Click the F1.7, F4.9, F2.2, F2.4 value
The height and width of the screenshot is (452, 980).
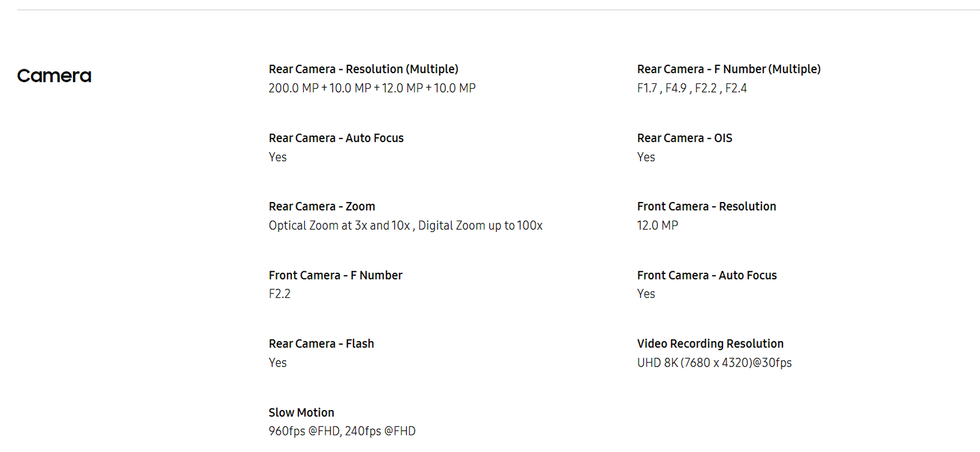(x=691, y=88)
